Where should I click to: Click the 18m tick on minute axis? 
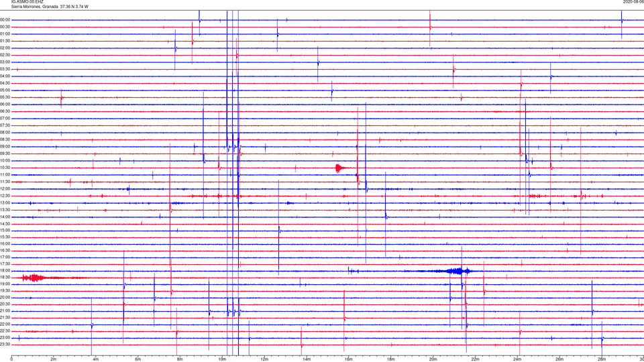tap(390, 359)
